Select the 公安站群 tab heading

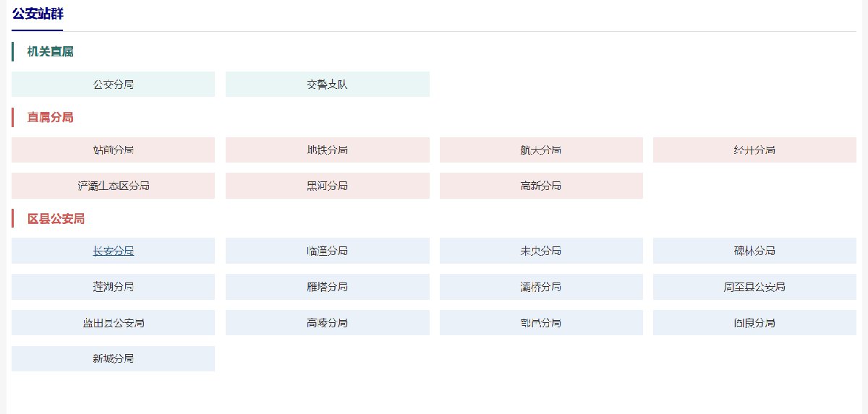click(38, 14)
